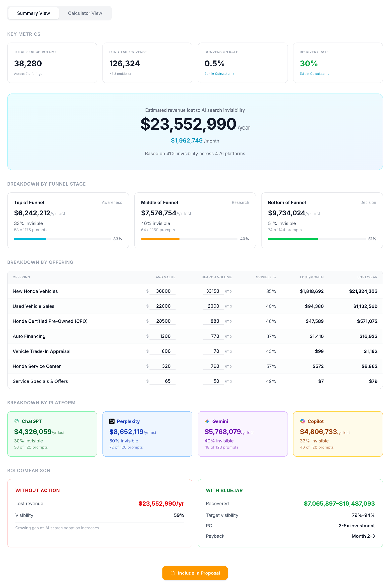
Task: Click the 46% invisible value for CPO
Action: click(x=271, y=321)
